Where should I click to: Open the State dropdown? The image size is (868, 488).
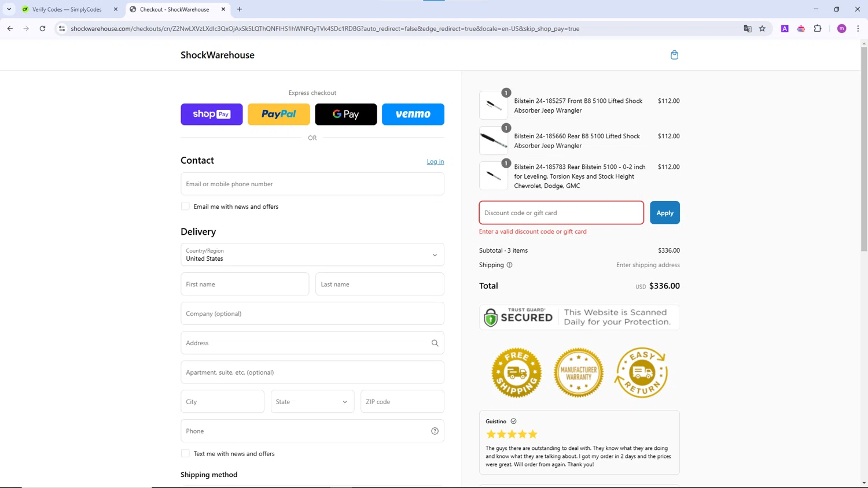click(x=312, y=401)
